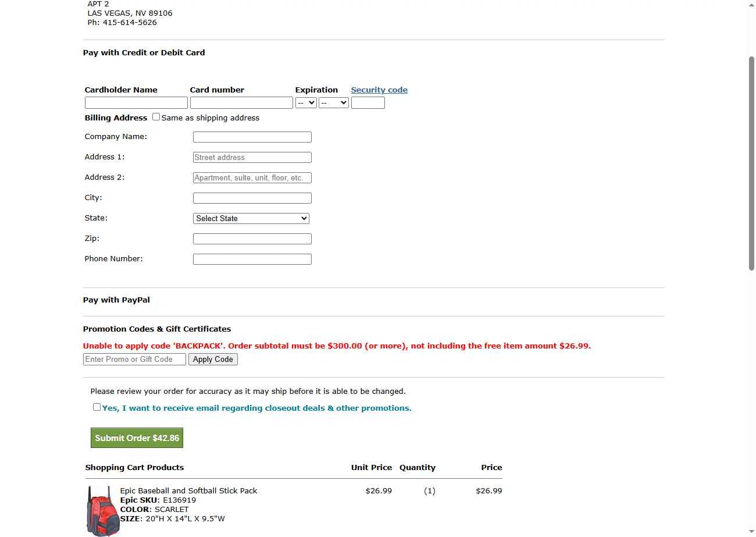Expand the Select State dropdown
Image resolution: width=756 pixels, height=537 pixels.
point(251,219)
